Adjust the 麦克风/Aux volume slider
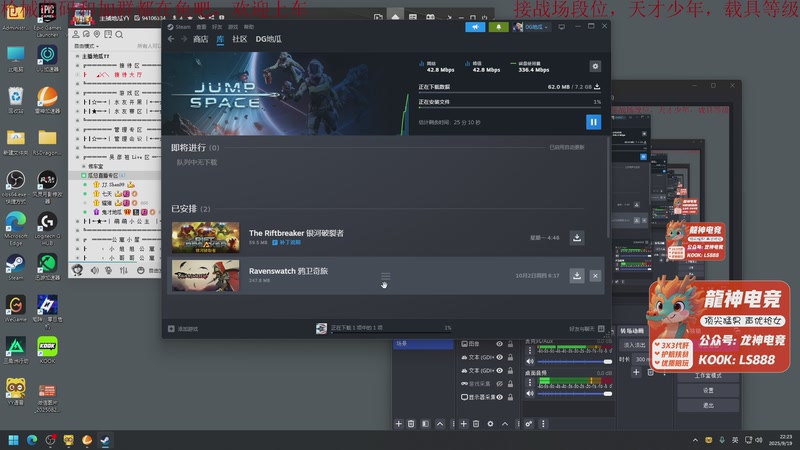Screen dimensions: 800x450 click(574, 362)
